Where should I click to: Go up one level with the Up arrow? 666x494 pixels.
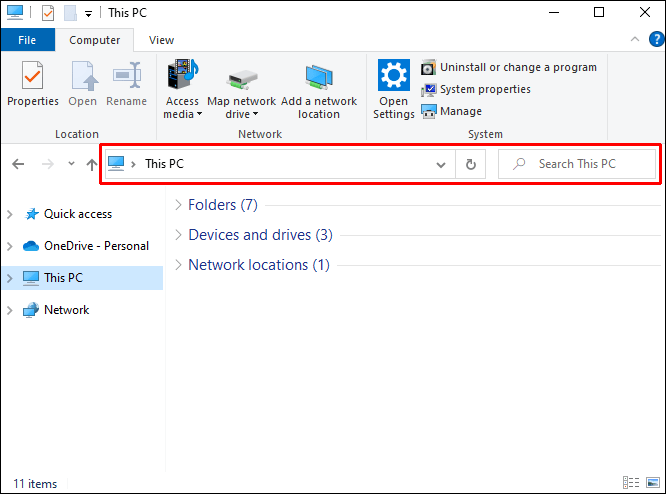click(x=91, y=164)
